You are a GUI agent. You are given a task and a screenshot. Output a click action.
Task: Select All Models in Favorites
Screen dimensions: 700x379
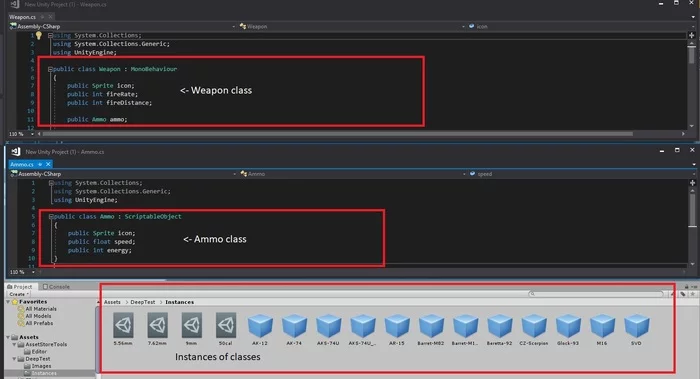pos(35,316)
